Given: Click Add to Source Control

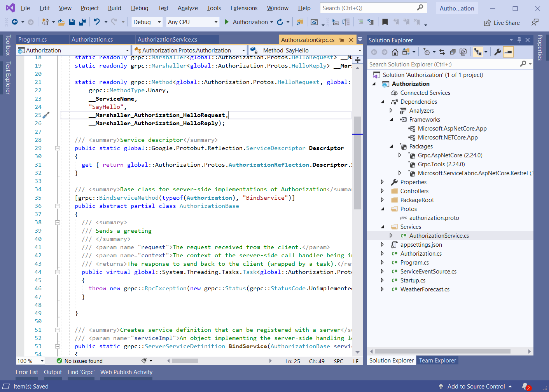Looking at the screenshot, I should pos(475,386).
